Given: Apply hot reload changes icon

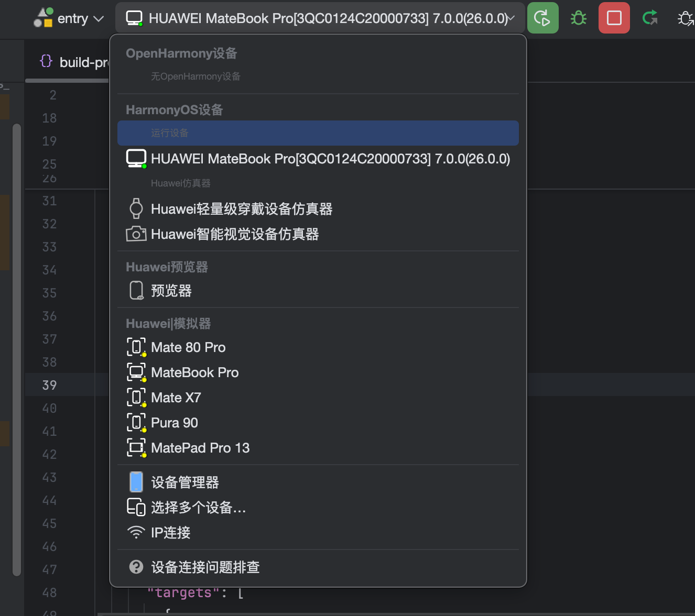Looking at the screenshot, I should click(x=650, y=18).
